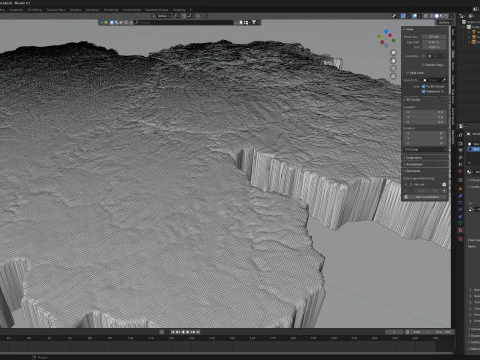Toggle auto keying record button in timeline
The image size is (480, 360).
pyautogui.click(x=162, y=332)
